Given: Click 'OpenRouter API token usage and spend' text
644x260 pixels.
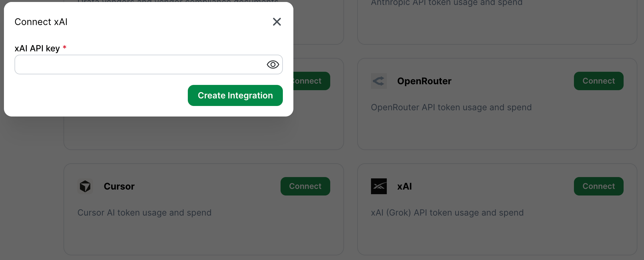Looking at the screenshot, I should click(x=451, y=108).
